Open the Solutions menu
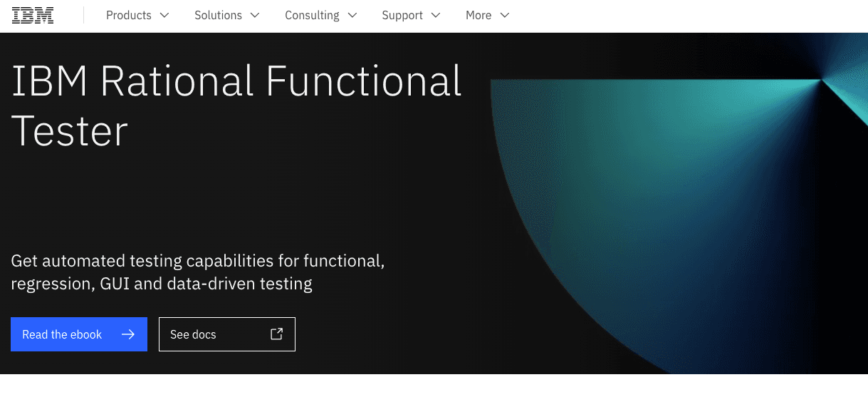 tap(227, 15)
